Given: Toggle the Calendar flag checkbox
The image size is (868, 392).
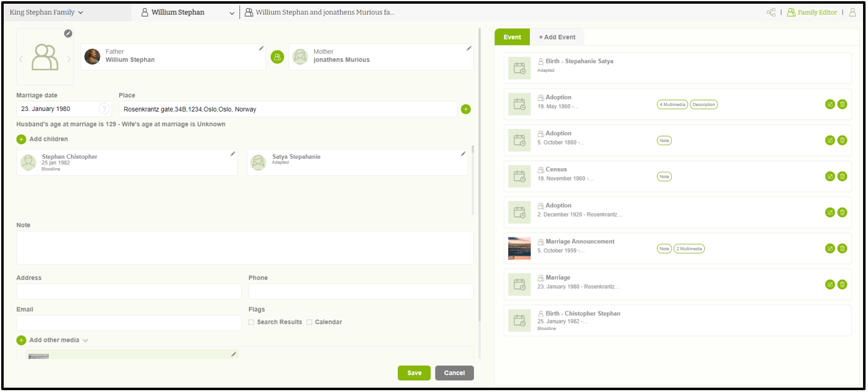Looking at the screenshot, I should [309, 323].
